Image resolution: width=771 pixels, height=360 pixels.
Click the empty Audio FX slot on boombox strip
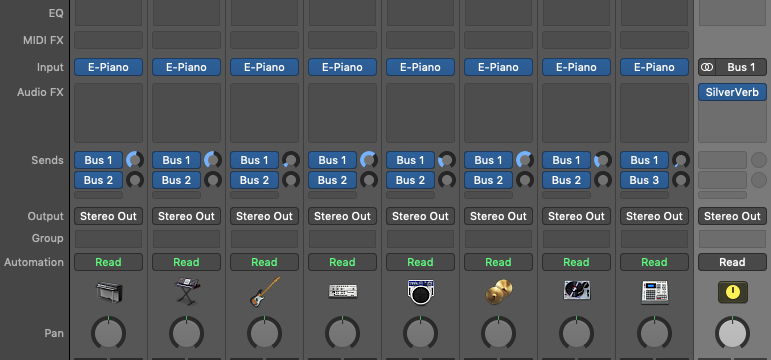(420, 113)
